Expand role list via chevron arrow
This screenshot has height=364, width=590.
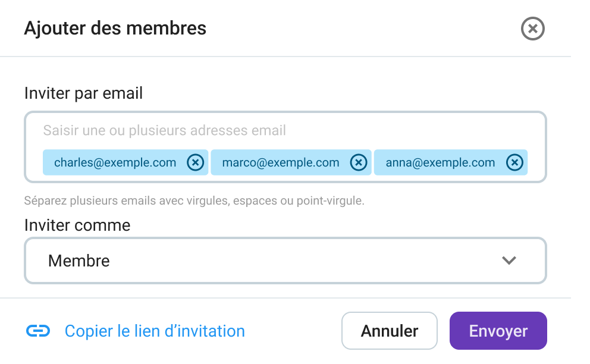pyautogui.click(x=509, y=261)
